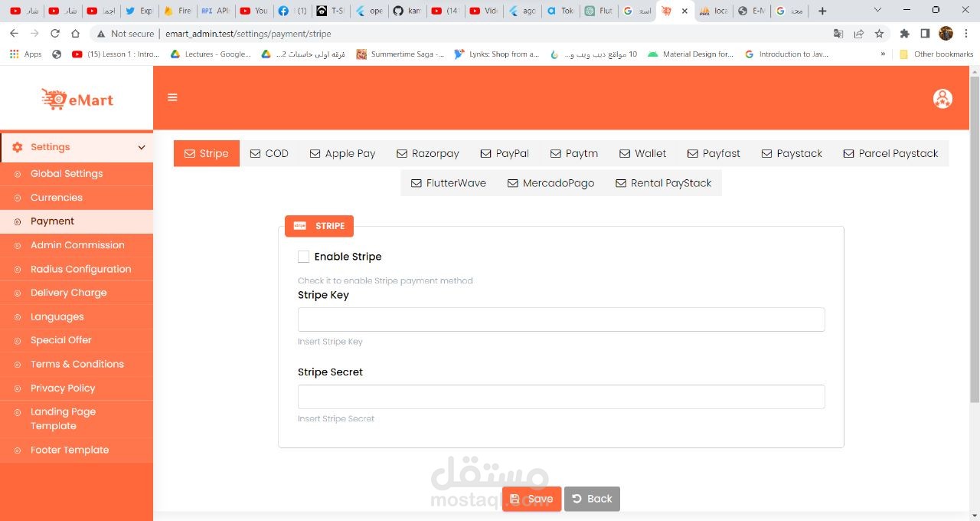The width and height of the screenshot is (980, 521).
Task: Open Privacy Policy settings
Action: [x=77, y=388]
